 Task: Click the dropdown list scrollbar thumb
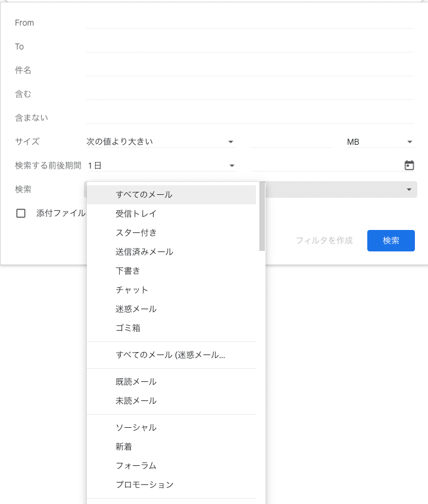click(x=263, y=216)
